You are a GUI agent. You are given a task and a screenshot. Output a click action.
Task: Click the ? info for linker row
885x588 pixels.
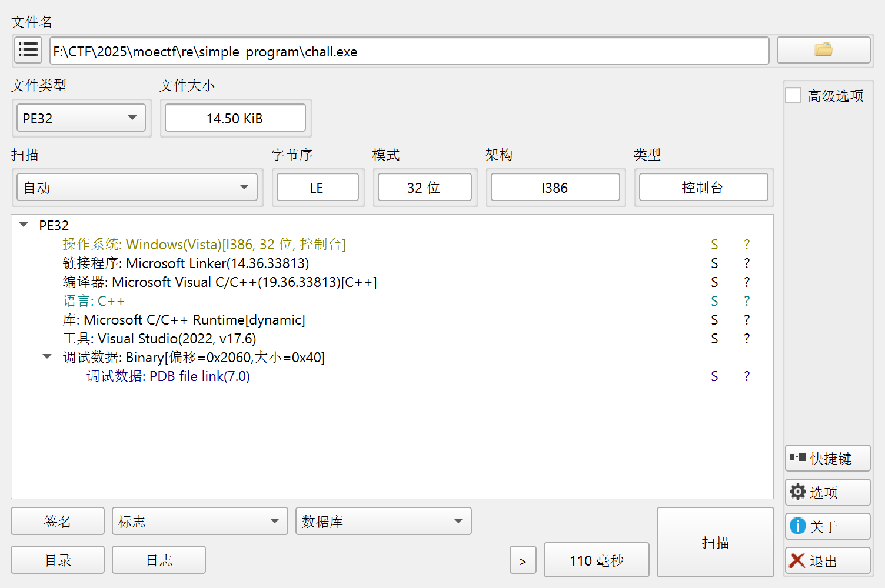[x=747, y=263]
